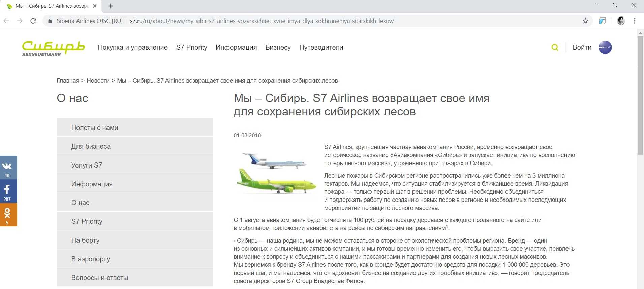The width and height of the screenshot is (644, 289).
Task: Open the Chrome three-dot menu
Action: pyautogui.click(x=635, y=21)
